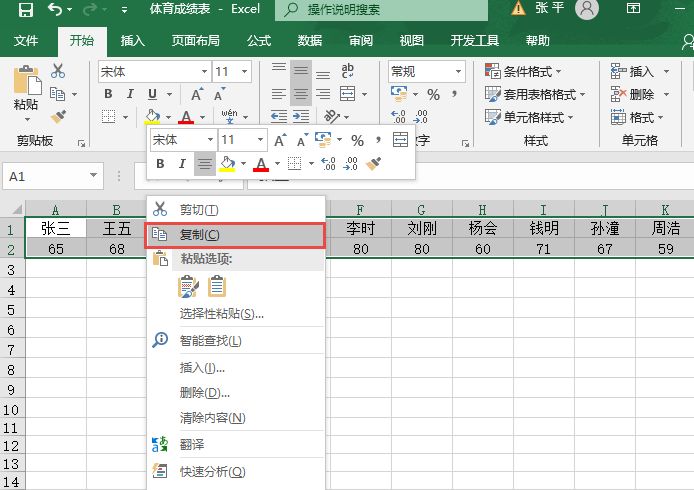Click the Paste button in clipboard group

(26, 91)
